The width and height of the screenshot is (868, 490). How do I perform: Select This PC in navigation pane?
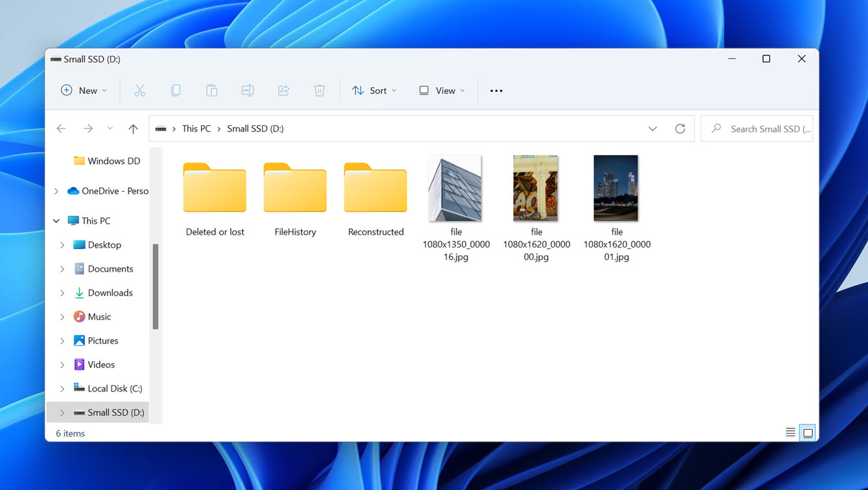[x=89, y=221]
